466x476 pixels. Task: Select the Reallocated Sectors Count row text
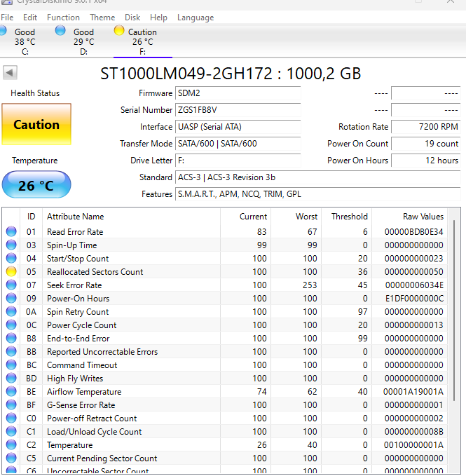coord(95,272)
